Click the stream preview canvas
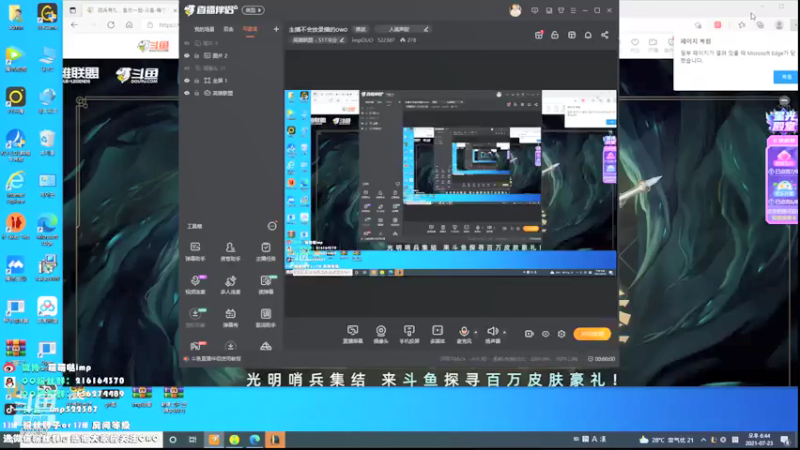Image resolution: width=800 pixels, height=450 pixels. coord(451,183)
